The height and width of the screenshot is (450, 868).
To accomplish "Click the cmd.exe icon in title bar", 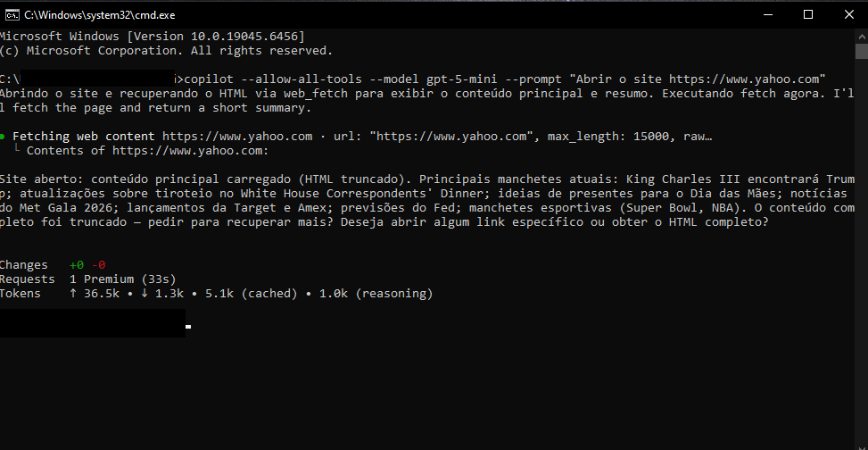I will click(12, 14).
